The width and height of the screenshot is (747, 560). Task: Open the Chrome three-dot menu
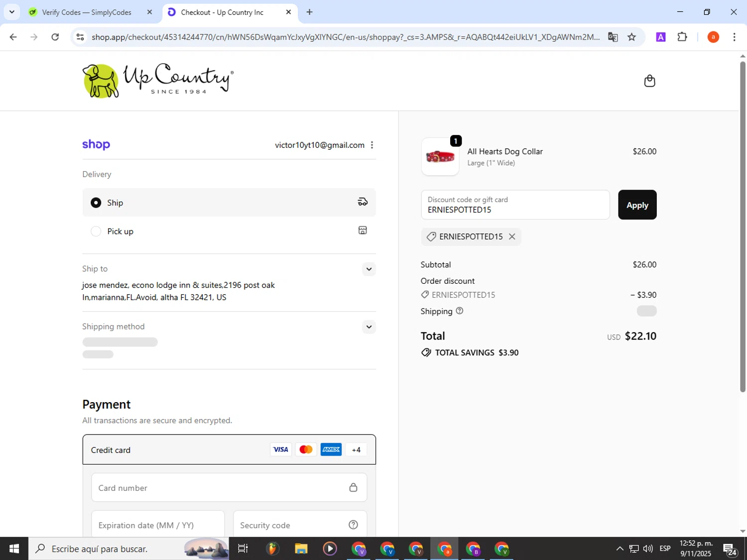point(734,37)
